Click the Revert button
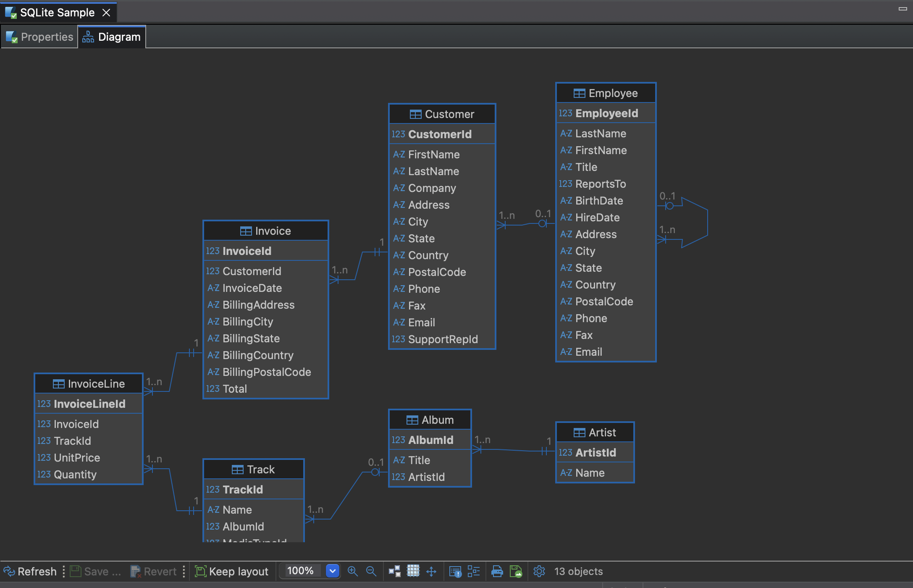Screen dimensions: 913x588 click(x=153, y=571)
